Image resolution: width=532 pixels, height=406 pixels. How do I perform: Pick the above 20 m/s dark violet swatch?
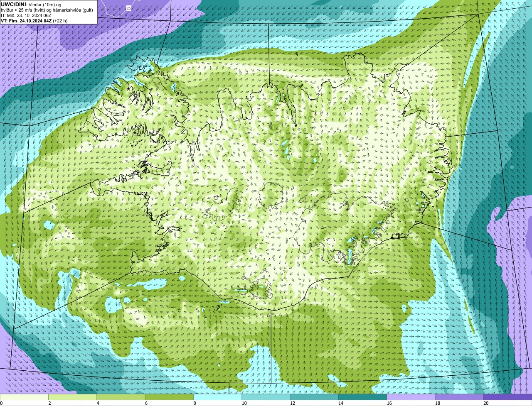[508, 397]
